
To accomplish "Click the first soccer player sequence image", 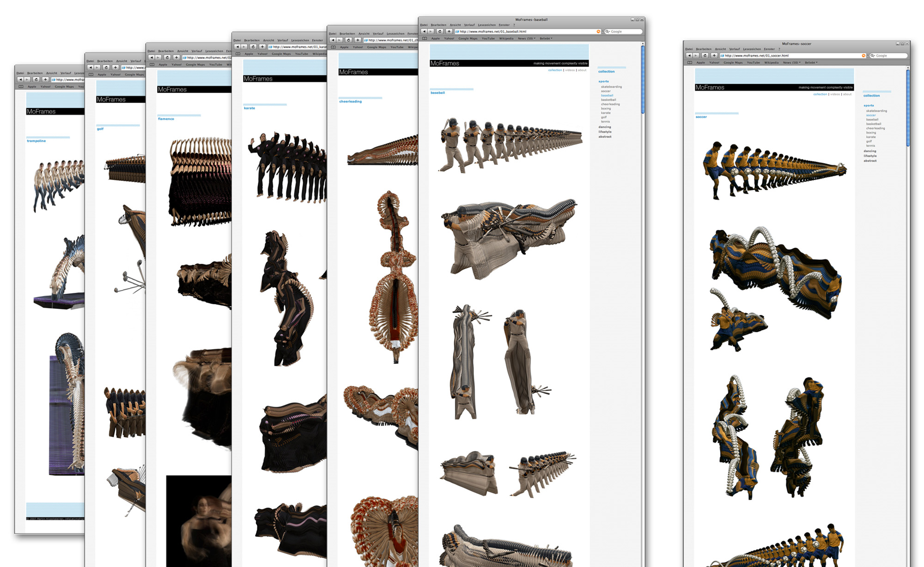I will coord(774,171).
